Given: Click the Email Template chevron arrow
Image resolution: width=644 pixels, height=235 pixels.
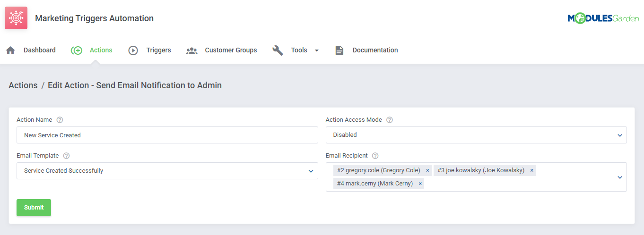Looking at the screenshot, I should pos(311,171).
